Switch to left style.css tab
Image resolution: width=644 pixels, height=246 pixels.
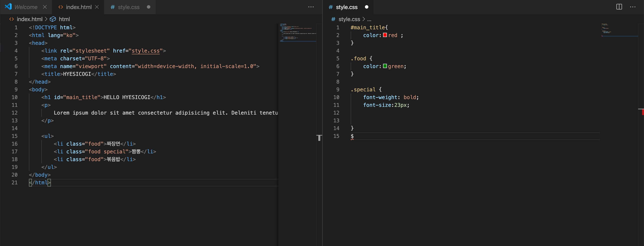[x=129, y=7]
